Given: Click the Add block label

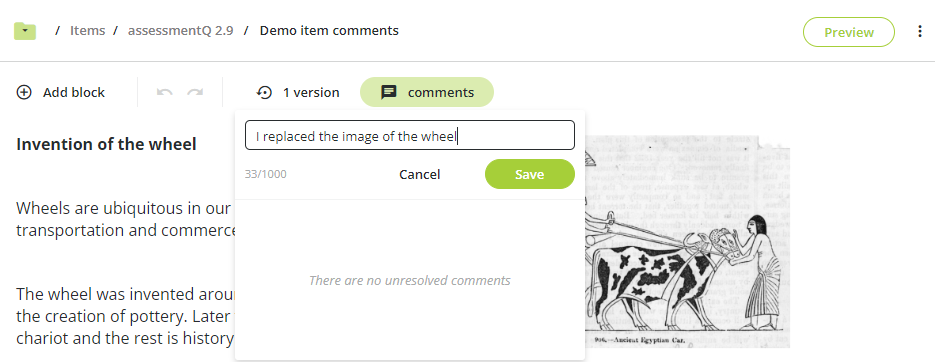Looking at the screenshot, I should tap(74, 92).
